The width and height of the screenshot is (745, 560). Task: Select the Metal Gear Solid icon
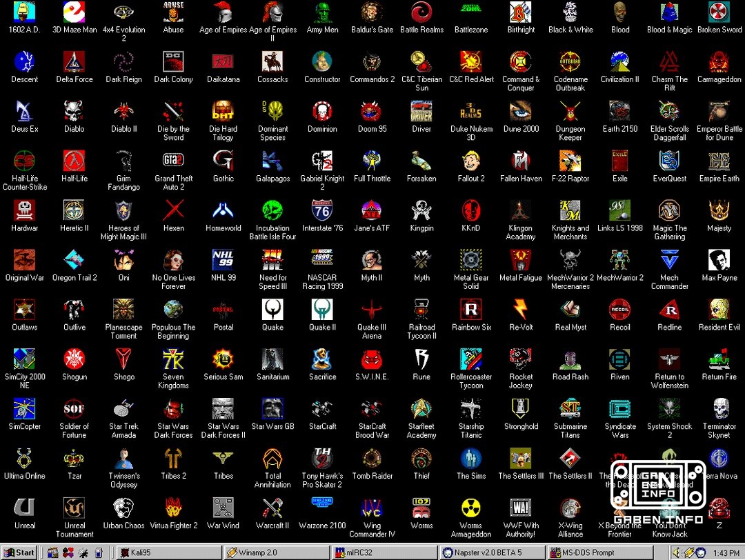click(471, 260)
